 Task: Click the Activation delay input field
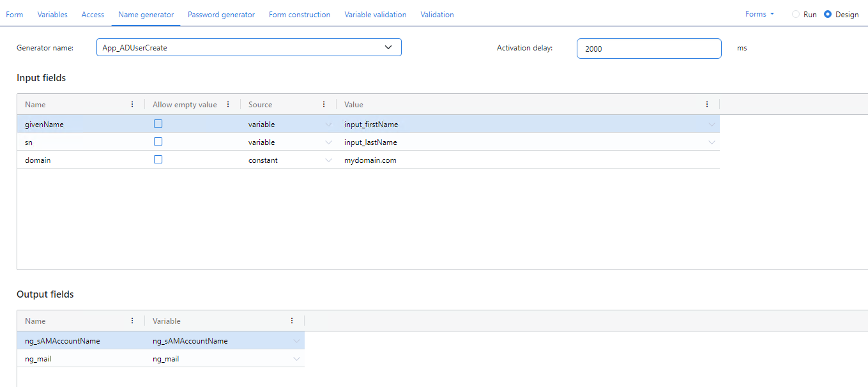[648, 49]
